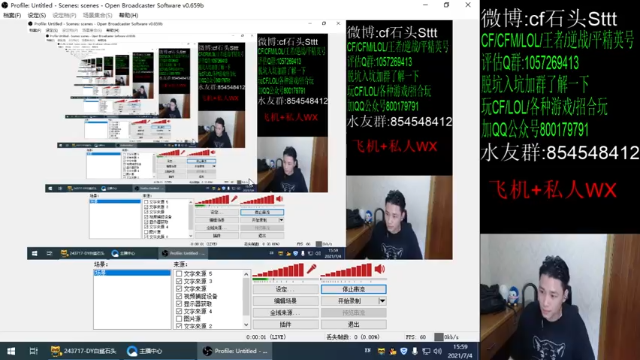Toggle the 文字来源 3 source checkbox
640x360 pixels.
[x=179, y=281]
